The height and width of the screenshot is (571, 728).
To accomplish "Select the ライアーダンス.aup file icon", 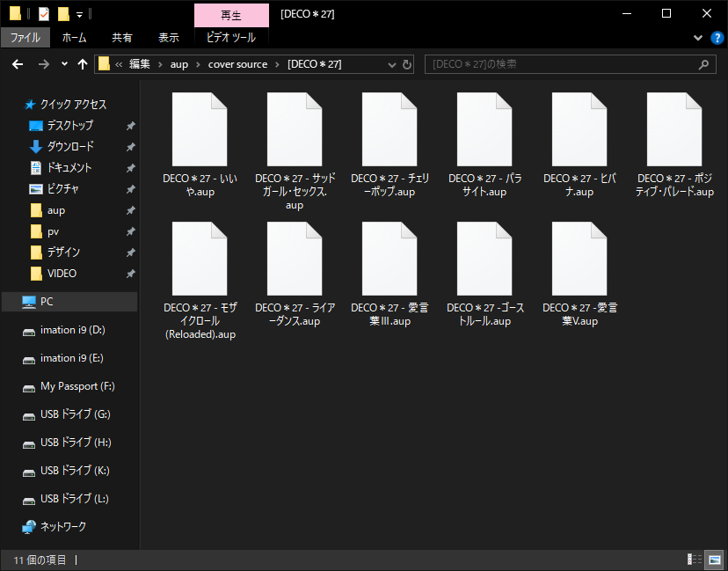I will [295, 259].
